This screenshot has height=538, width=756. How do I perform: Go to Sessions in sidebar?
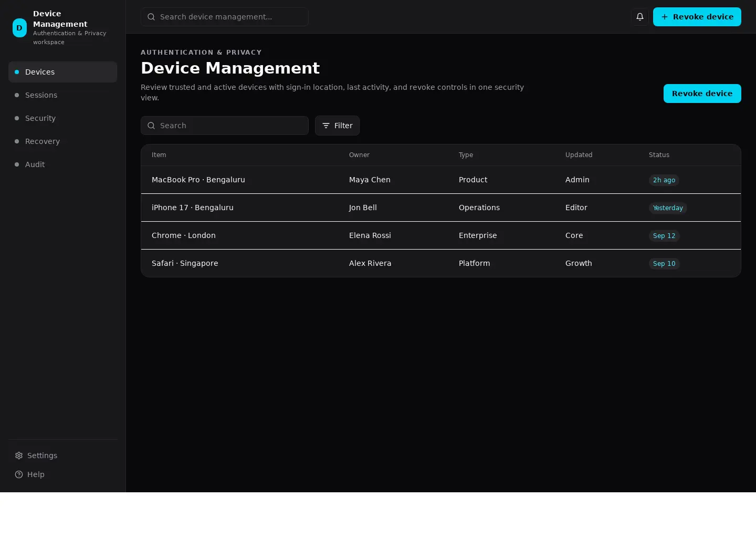tap(62, 95)
